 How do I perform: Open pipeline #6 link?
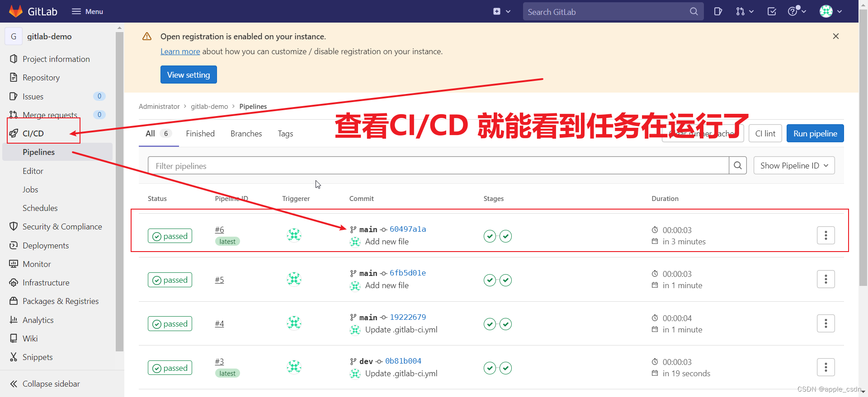[219, 230]
